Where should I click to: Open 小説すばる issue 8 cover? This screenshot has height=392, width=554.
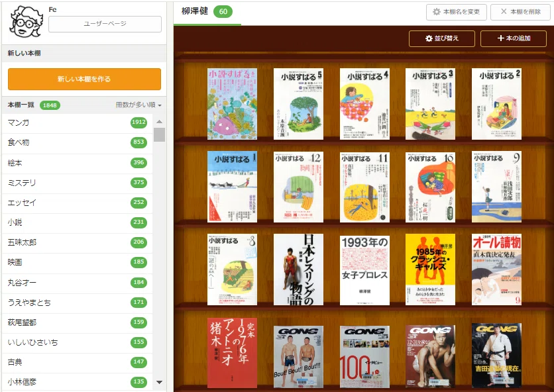[232, 269]
